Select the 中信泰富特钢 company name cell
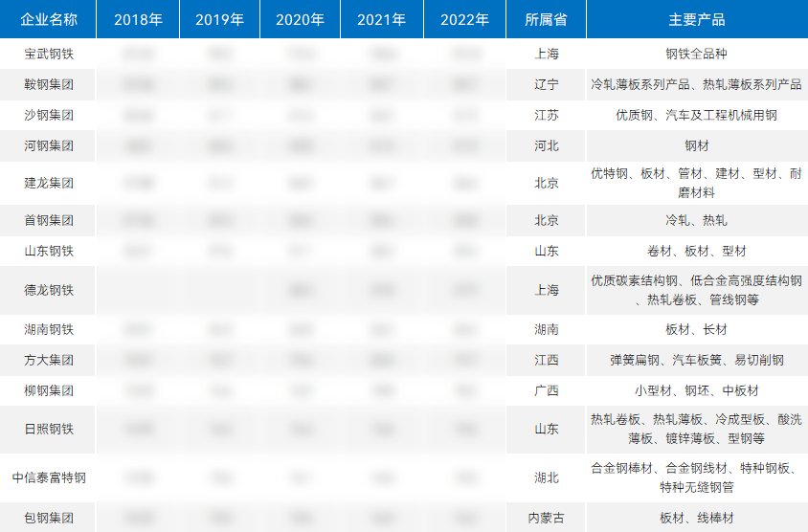The image size is (808, 532). [x=48, y=477]
